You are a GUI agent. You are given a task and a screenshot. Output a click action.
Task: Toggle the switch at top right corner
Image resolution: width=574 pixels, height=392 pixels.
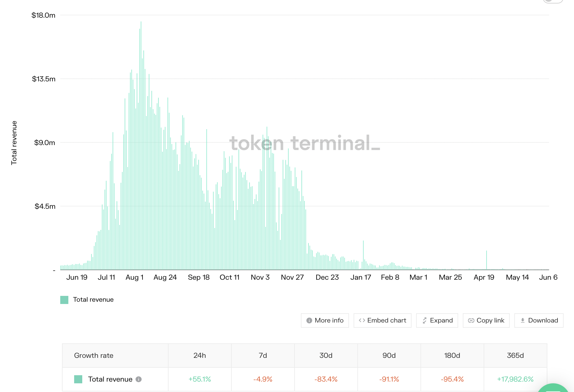[x=553, y=1]
